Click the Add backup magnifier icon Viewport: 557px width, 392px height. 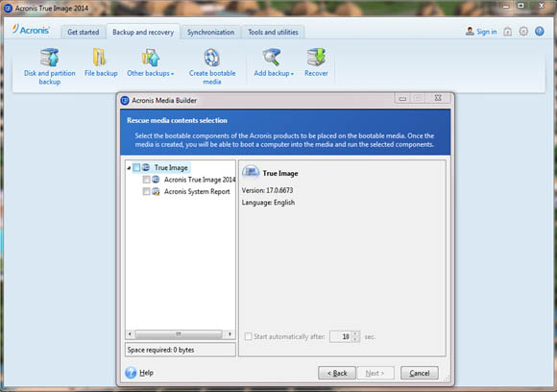[272, 58]
